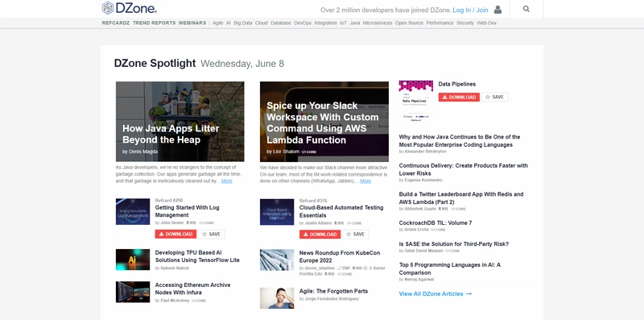Click the DZone logo in the header
The width and height of the screenshot is (644, 320).
point(130,8)
